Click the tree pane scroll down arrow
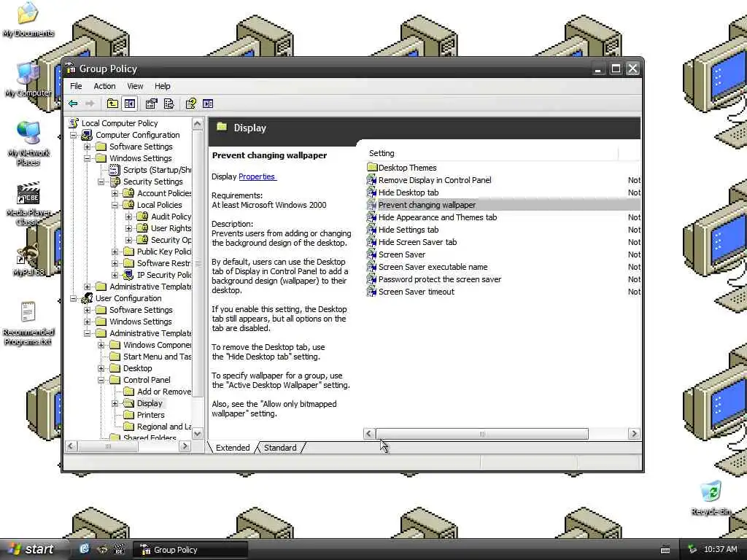Image resolution: width=747 pixels, height=560 pixels. 198,433
